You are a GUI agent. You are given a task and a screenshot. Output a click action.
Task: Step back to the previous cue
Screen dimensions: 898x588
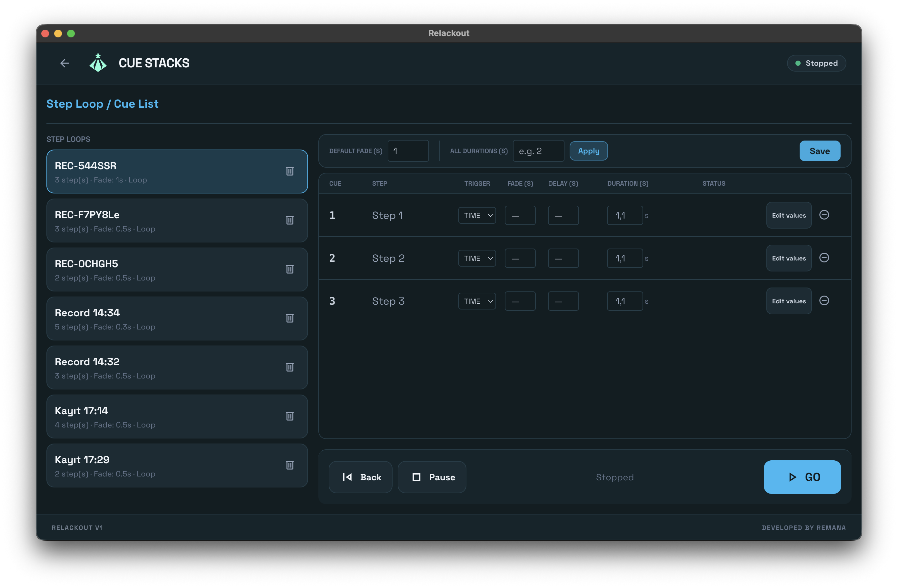[360, 477]
